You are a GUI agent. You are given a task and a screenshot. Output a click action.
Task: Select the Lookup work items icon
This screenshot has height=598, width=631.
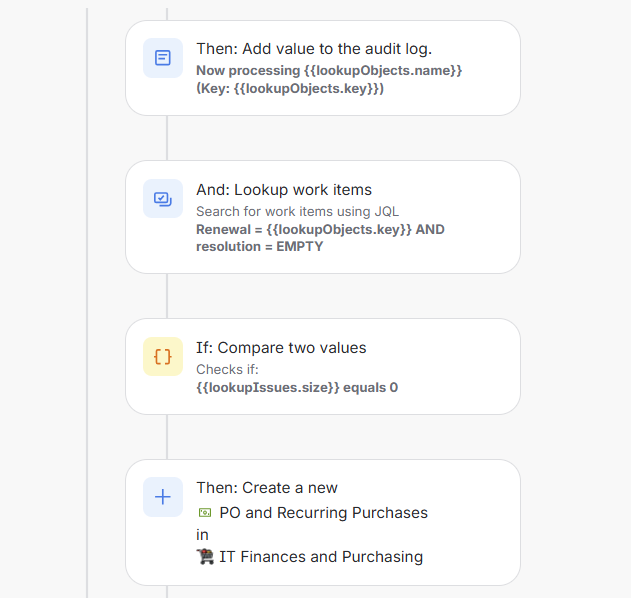[x=163, y=199]
